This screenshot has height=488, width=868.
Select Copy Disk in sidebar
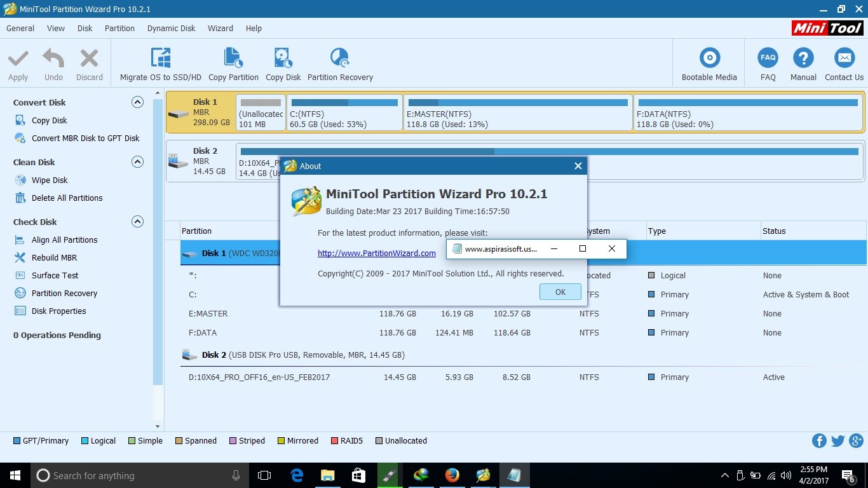pos(49,120)
